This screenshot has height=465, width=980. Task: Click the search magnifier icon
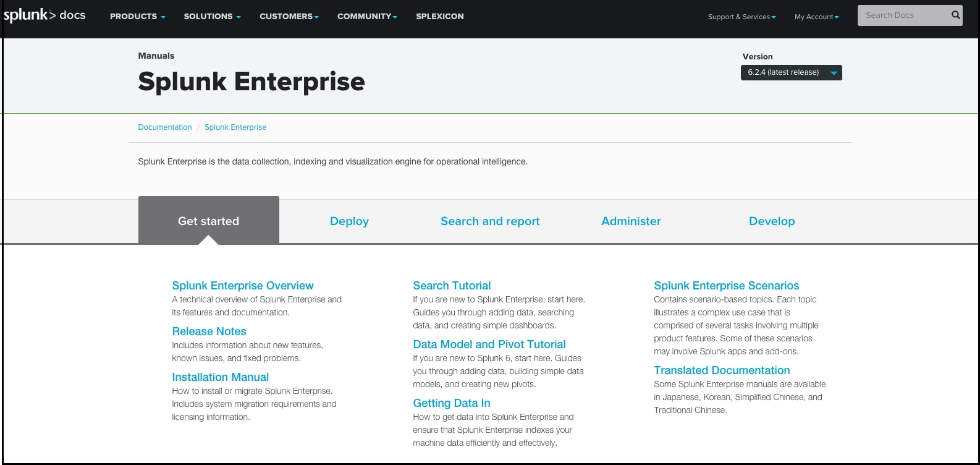pyautogui.click(x=955, y=15)
